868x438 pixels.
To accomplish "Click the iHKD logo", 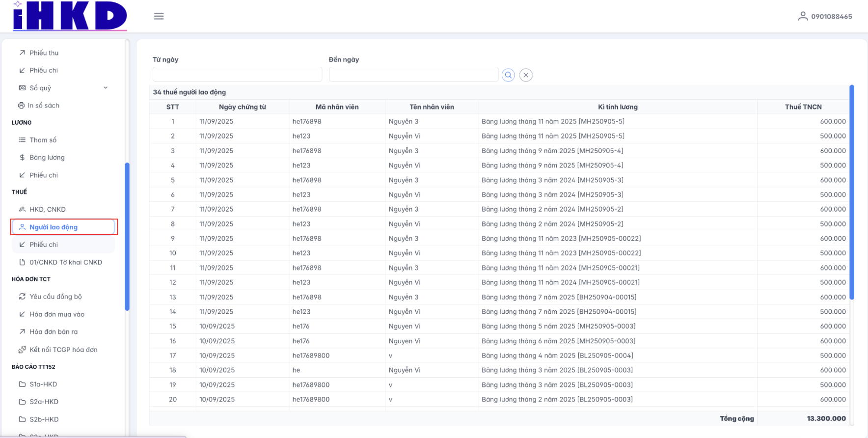I will [70, 16].
